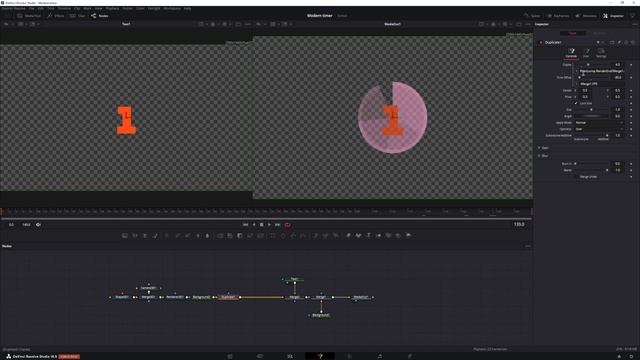Toggle Duplicate1 enable dot in Inspector header
640x360 pixels.
point(541,42)
